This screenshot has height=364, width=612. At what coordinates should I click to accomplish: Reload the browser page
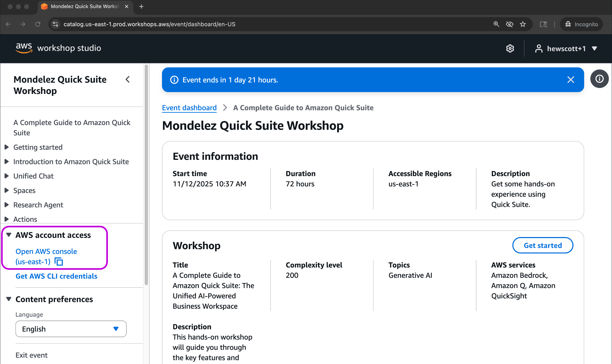[38, 24]
